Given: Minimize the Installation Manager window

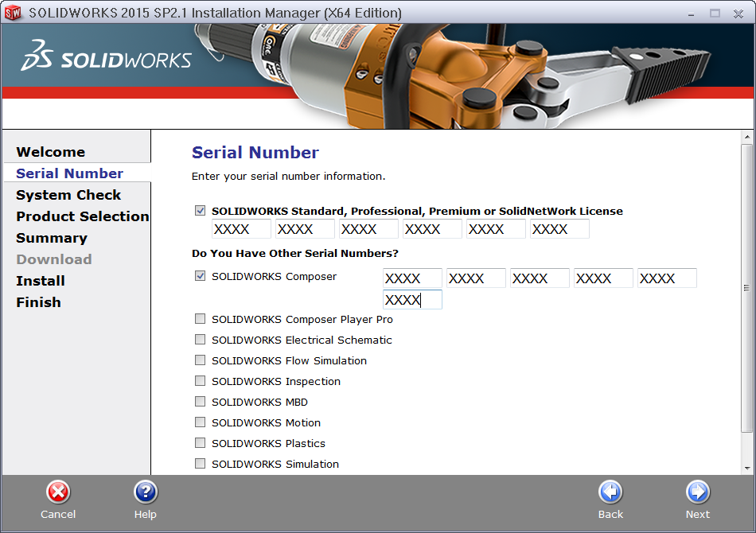Looking at the screenshot, I should [692, 14].
